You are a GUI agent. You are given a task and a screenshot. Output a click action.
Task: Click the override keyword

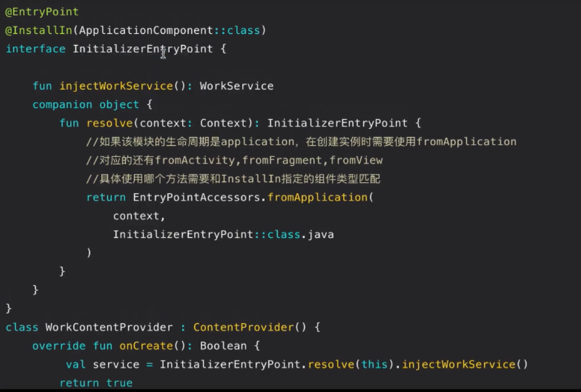(x=59, y=346)
